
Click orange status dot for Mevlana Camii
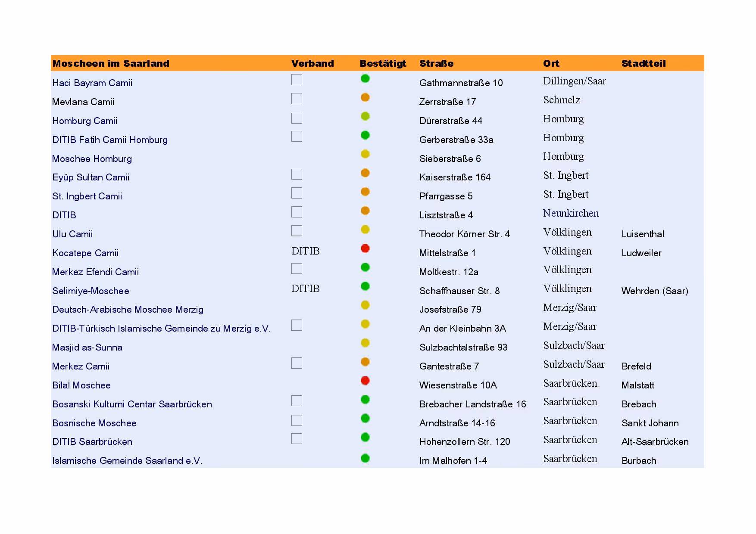pyautogui.click(x=365, y=97)
